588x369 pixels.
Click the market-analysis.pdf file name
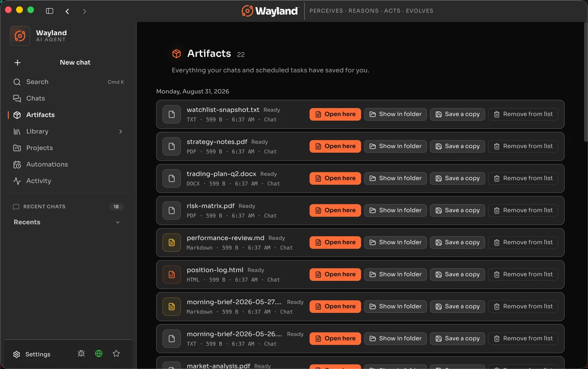click(218, 366)
